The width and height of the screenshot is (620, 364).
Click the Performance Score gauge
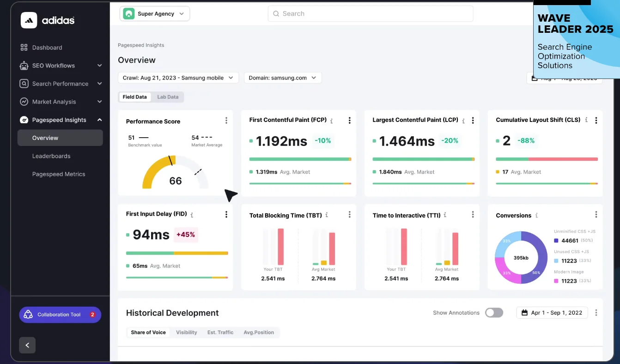pos(175,176)
